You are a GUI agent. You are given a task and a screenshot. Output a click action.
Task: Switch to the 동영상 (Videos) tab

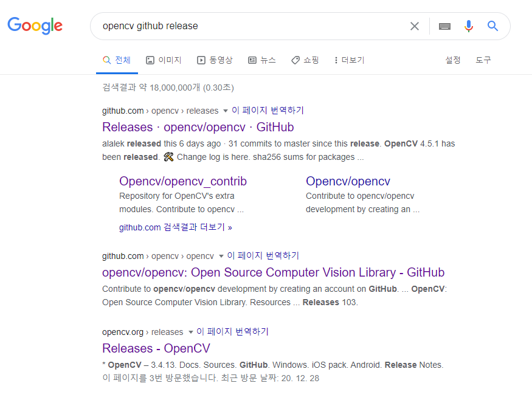[x=215, y=60]
